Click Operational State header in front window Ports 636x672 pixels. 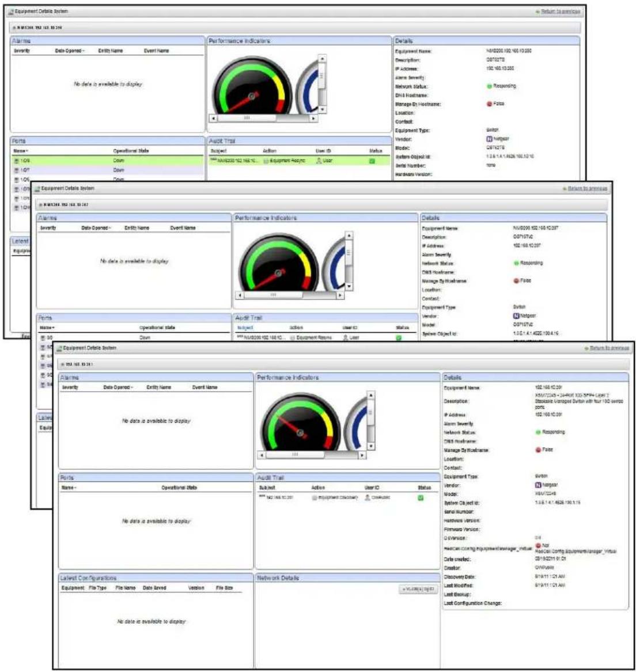[179, 488]
